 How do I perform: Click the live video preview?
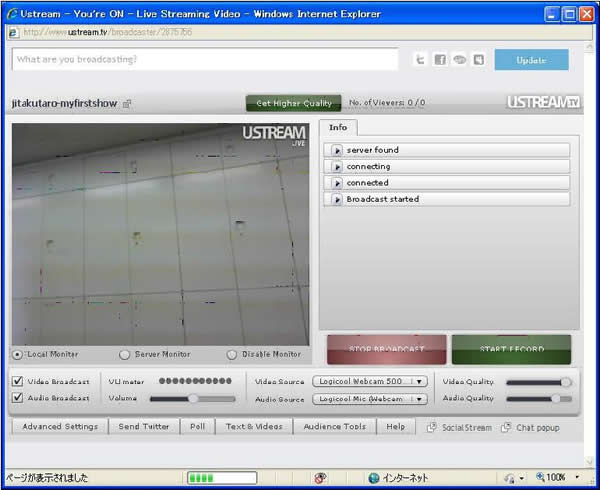click(x=161, y=234)
